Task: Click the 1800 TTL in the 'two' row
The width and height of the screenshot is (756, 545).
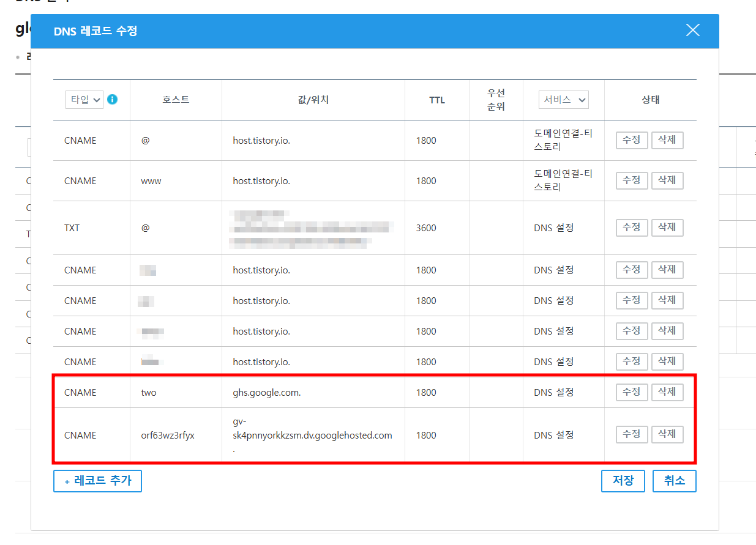Action: point(426,393)
